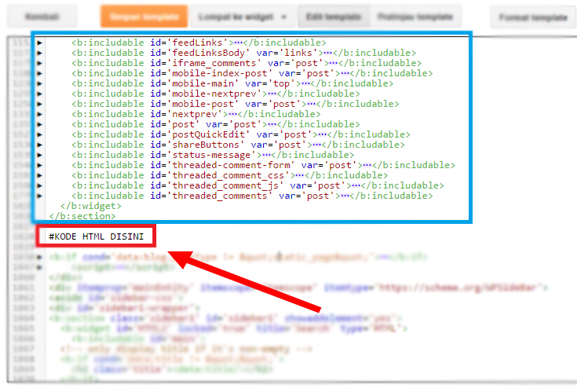Unfold the 'iframe_comments' includable arrow
Screen dimensions: 587x389
[x=40, y=63]
